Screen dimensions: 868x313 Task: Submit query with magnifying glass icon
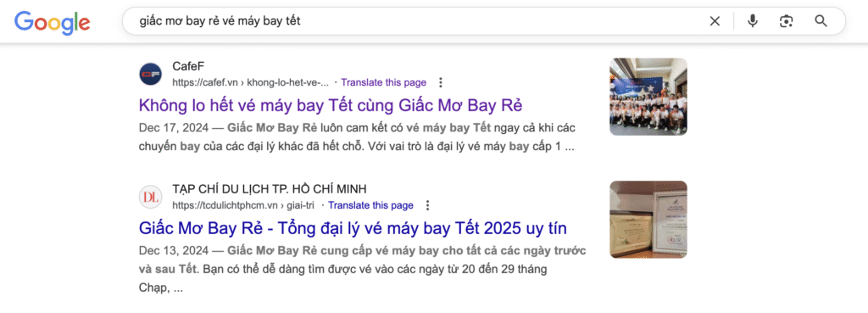click(x=821, y=21)
